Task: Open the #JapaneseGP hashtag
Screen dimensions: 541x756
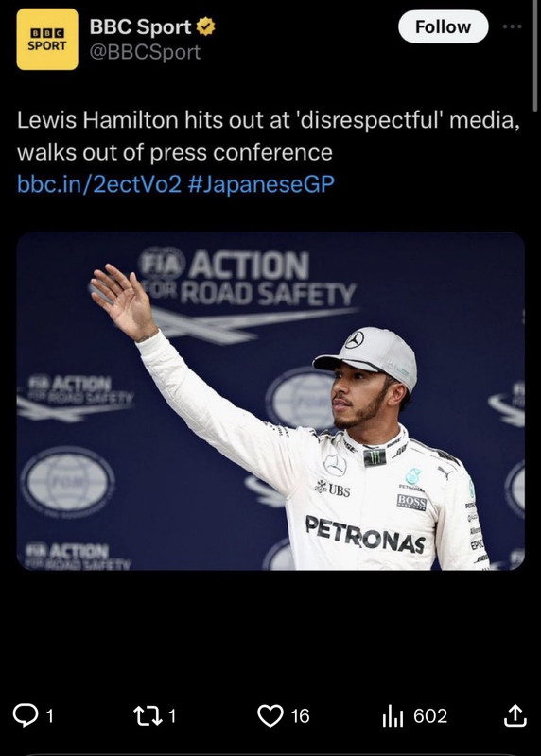Action: pos(261,184)
